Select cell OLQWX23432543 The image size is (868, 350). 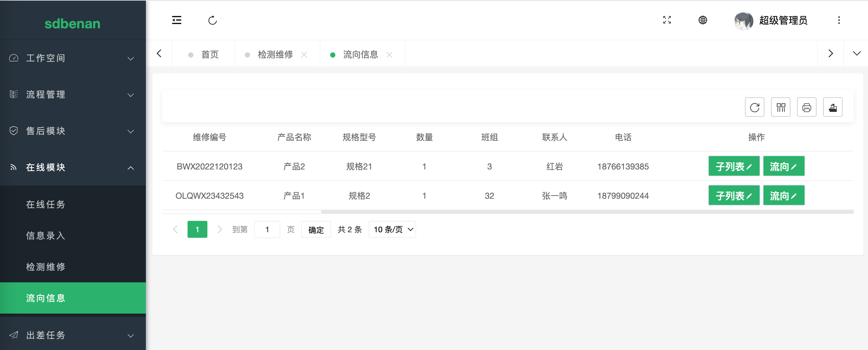tap(209, 196)
